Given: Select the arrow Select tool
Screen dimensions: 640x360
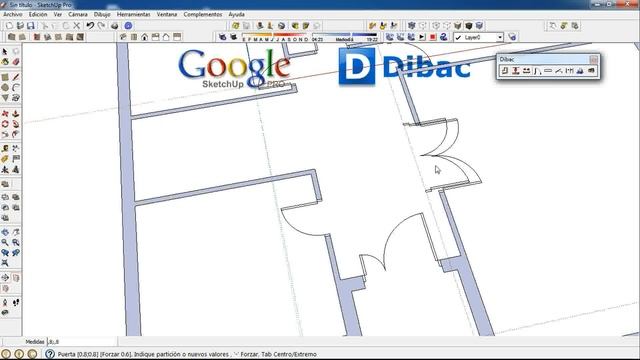Looking at the screenshot, I should [5, 52].
